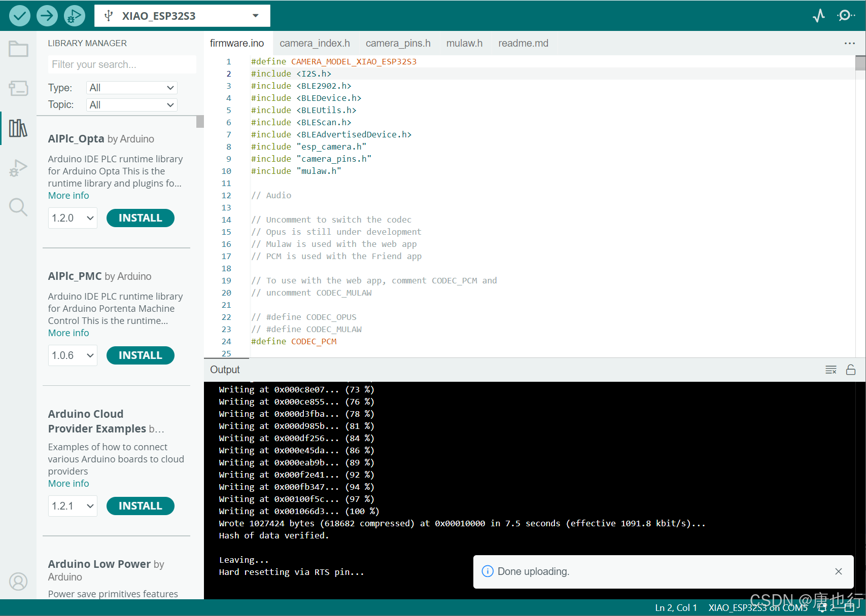Open More info for AlPlc_PMC
The image size is (866, 616).
(x=68, y=333)
